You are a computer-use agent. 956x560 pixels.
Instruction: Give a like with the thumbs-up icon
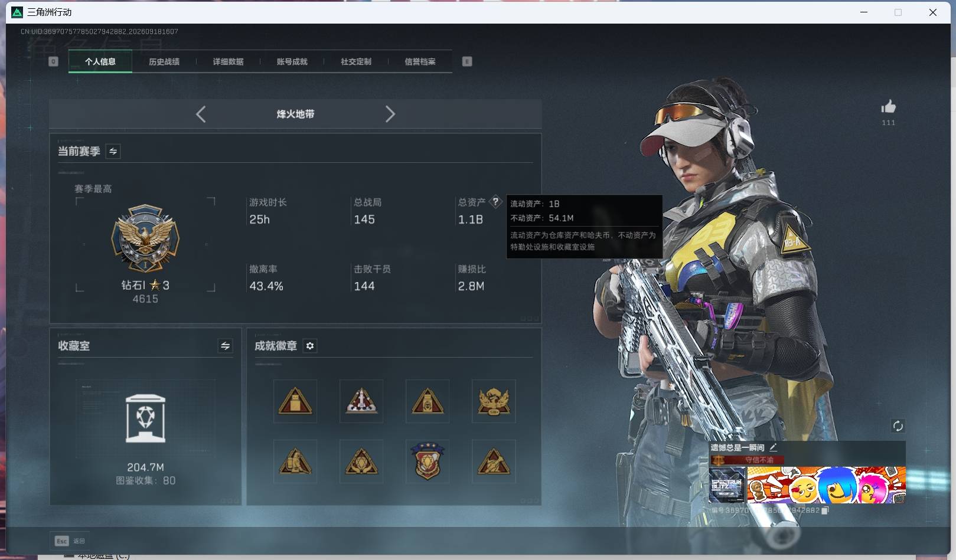pos(889,107)
